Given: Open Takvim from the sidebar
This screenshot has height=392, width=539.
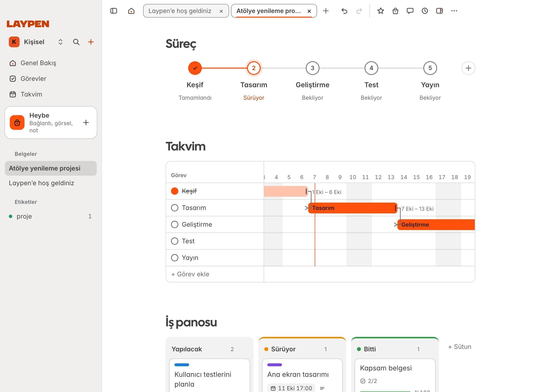Looking at the screenshot, I should 51,94.
